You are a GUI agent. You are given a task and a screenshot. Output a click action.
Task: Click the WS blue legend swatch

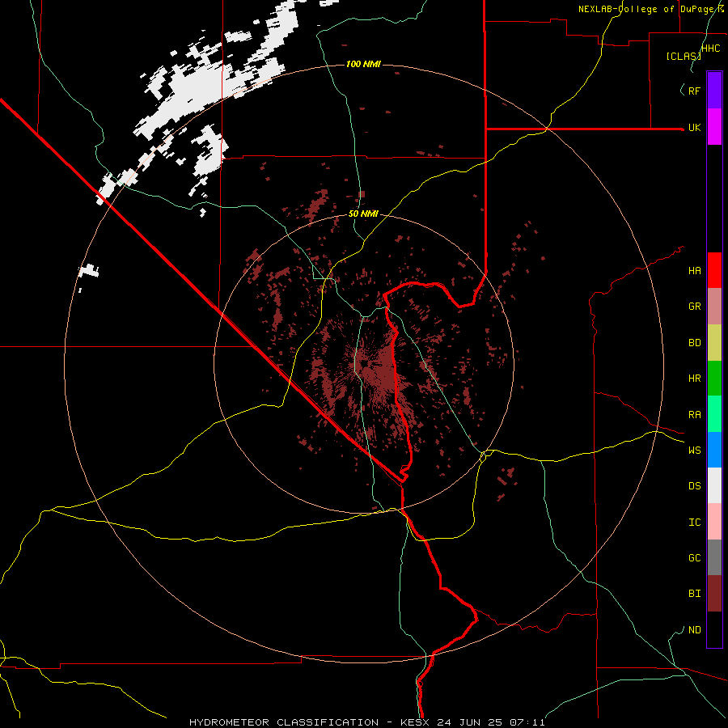tap(714, 450)
